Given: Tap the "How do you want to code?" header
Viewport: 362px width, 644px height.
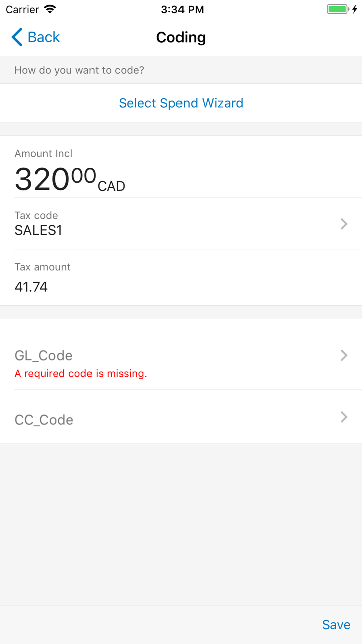Looking at the screenshot, I should (x=79, y=70).
